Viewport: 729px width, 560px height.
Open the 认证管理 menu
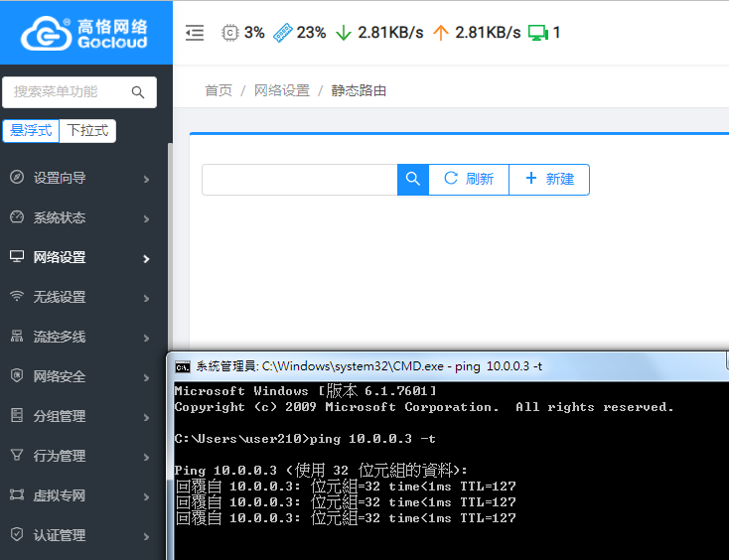coord(82,535)
